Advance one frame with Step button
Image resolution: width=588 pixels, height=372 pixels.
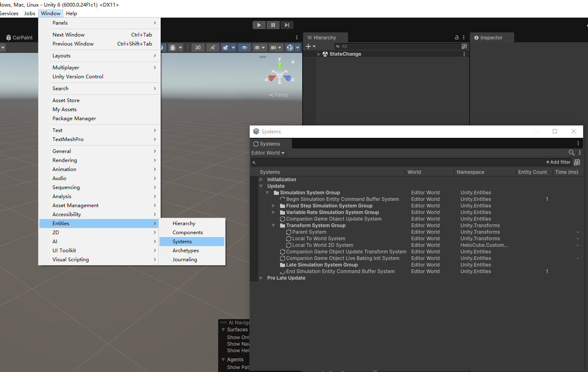coord(287,25)
